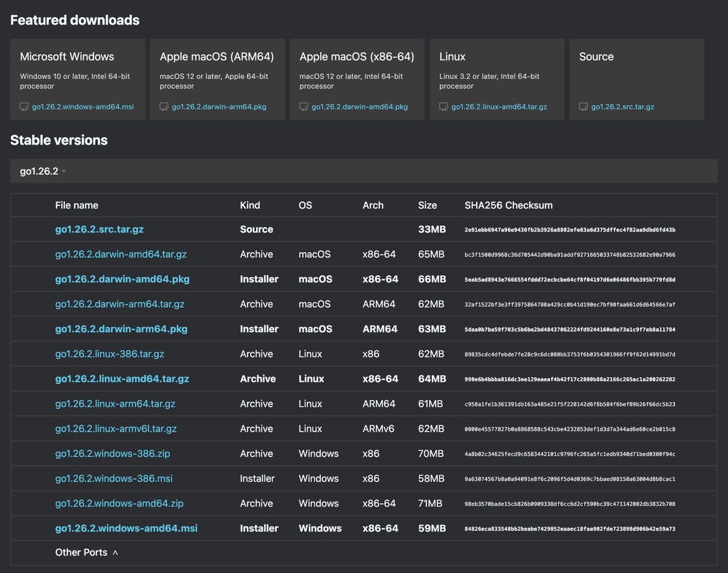Click the 70MB size cell
Screen dimensions: 728x573
pyautogui.click(x=431, y=453)
